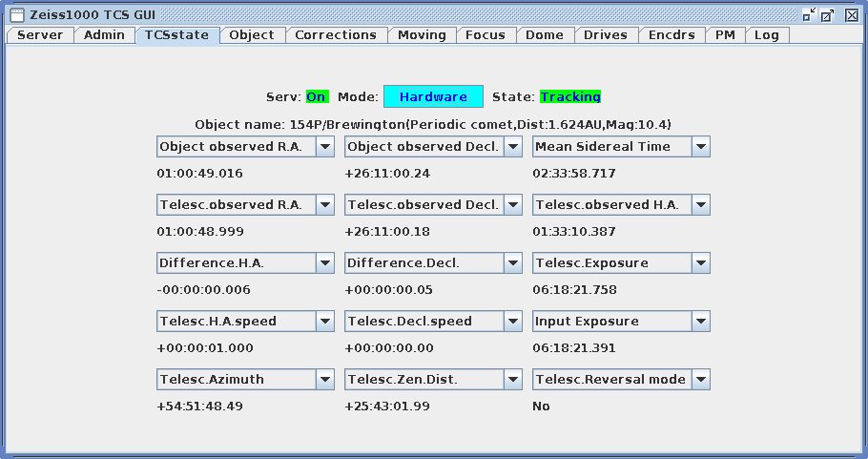Click the zenith distance +25:43:01.99
The width and height of the screenshot is (868, 459).
[387, 407]
